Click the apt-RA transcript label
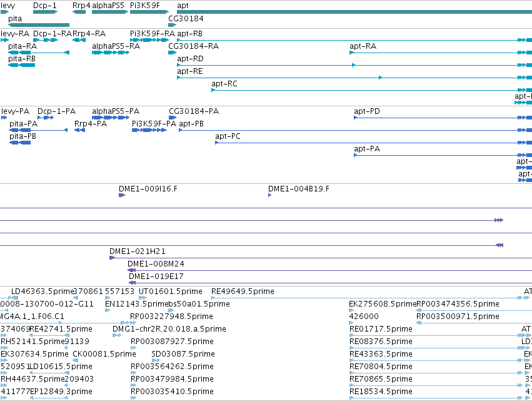Viewport: 532px width, 401px height. click(363, 46)
